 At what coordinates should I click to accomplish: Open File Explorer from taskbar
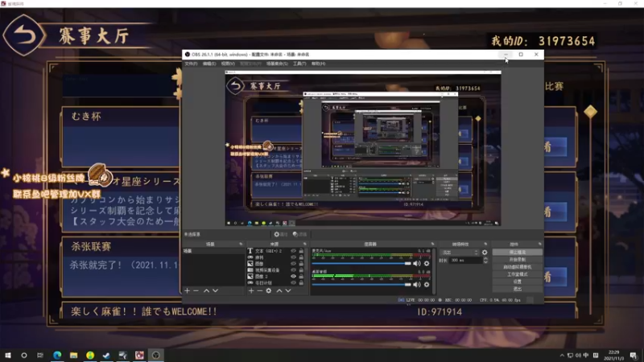pyautogui.click(x=73, y=355)
